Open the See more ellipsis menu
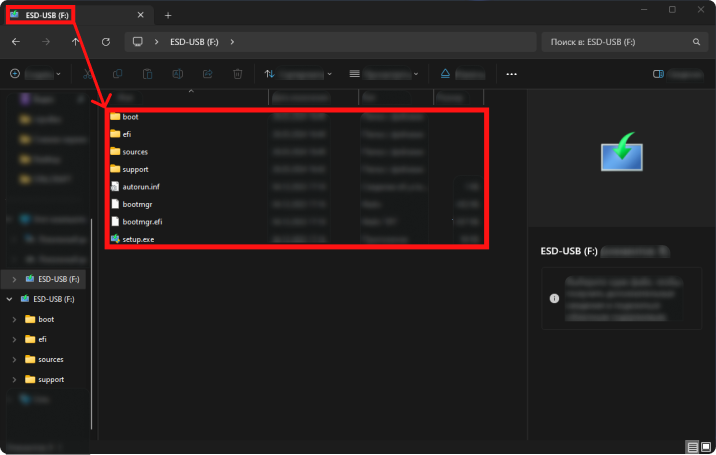The width and height of the screenshot is (716, 455). [512, 74]
